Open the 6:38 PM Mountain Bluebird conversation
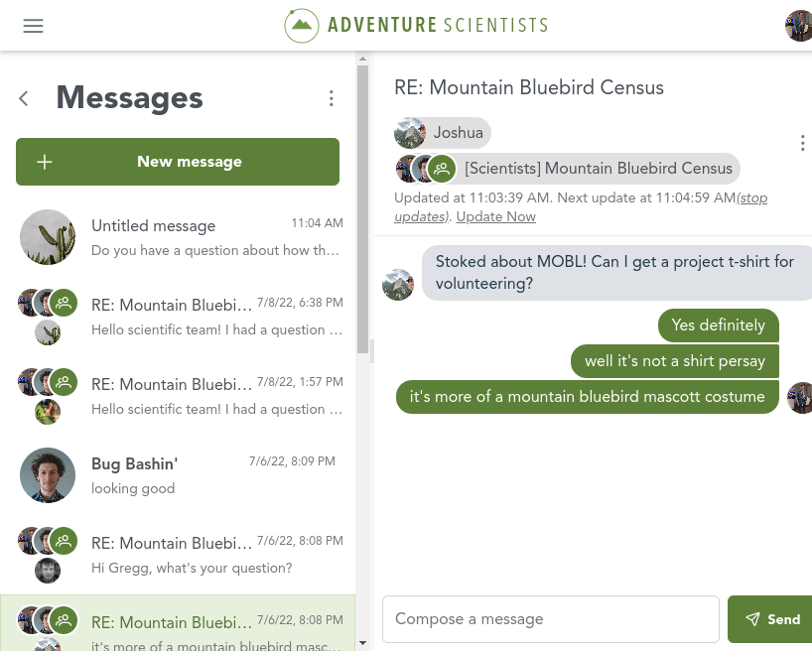812x651 pixels. pyautogui.click(x=199, y=317)
